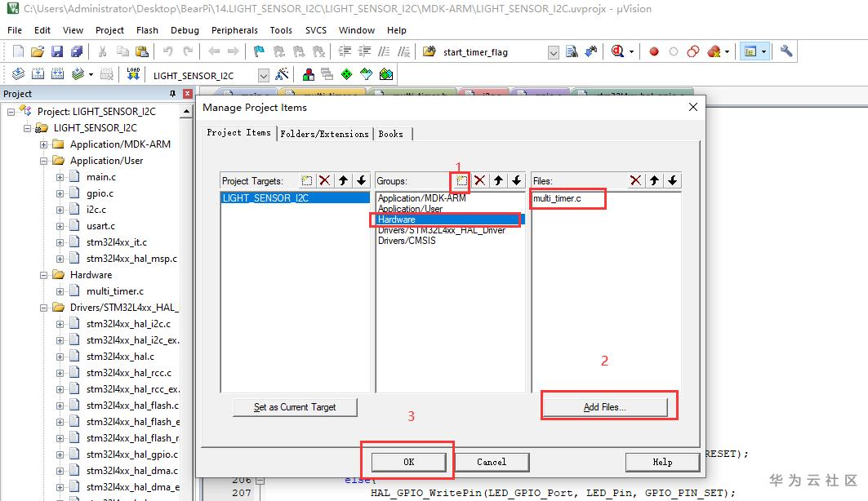Open the start_timer_flag search dropdown

[553, 52]
